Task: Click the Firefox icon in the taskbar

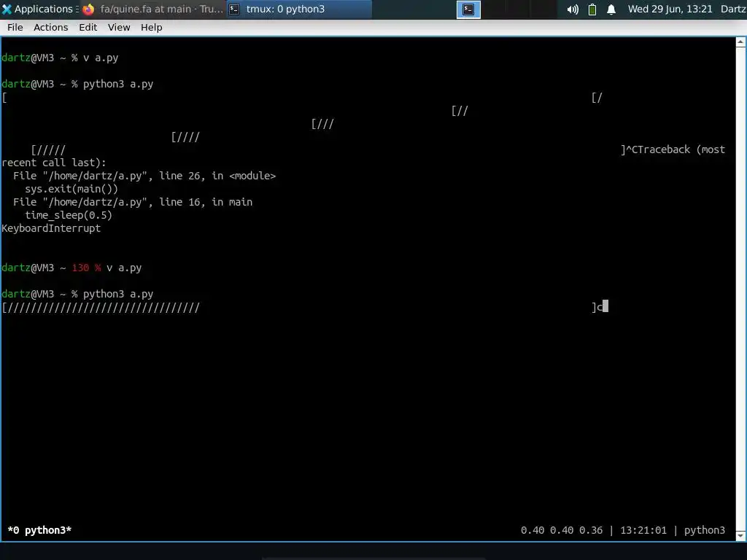Action: [88, 9]
